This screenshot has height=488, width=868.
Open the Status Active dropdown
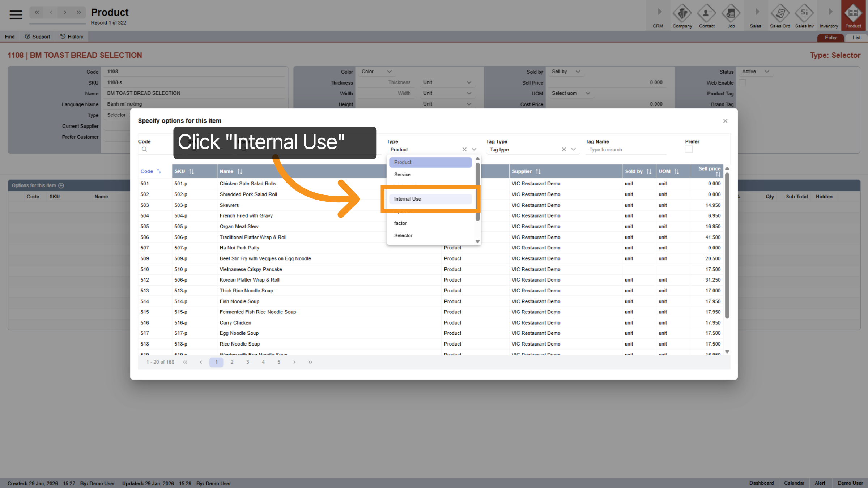pyautogui.click(x=756, y=71)
